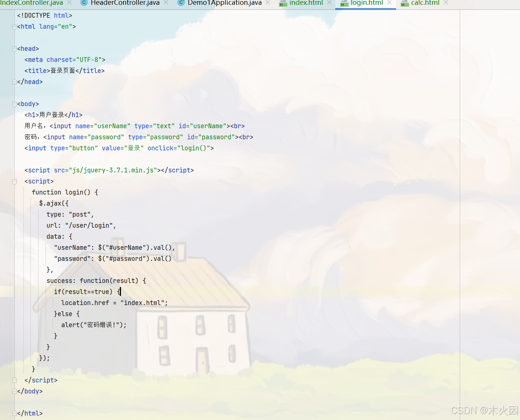Open the calc.html tab

pyautogui.click(x=425, y=3)
